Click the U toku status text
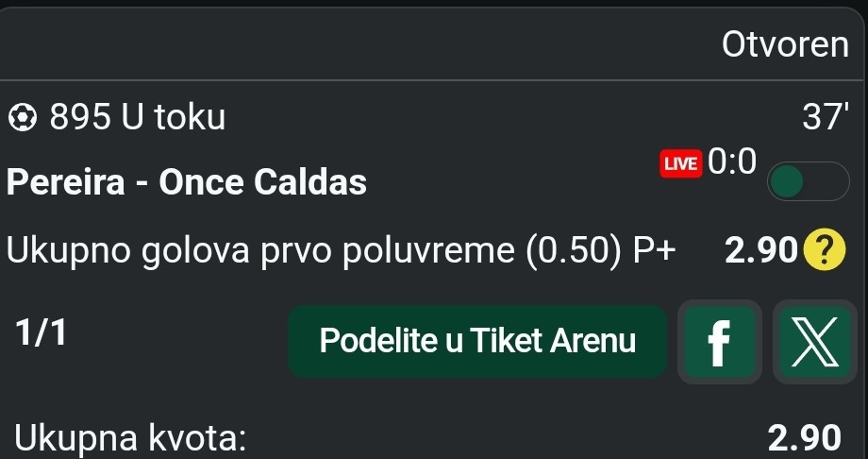 click(173, 118)
